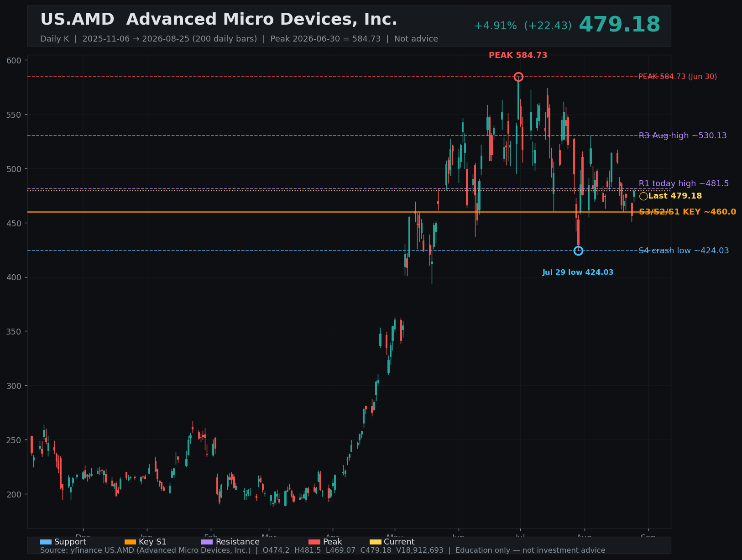Click the 'Current' legend label
The height and width of the screenshot is (560, 742).
pos(399,542)
